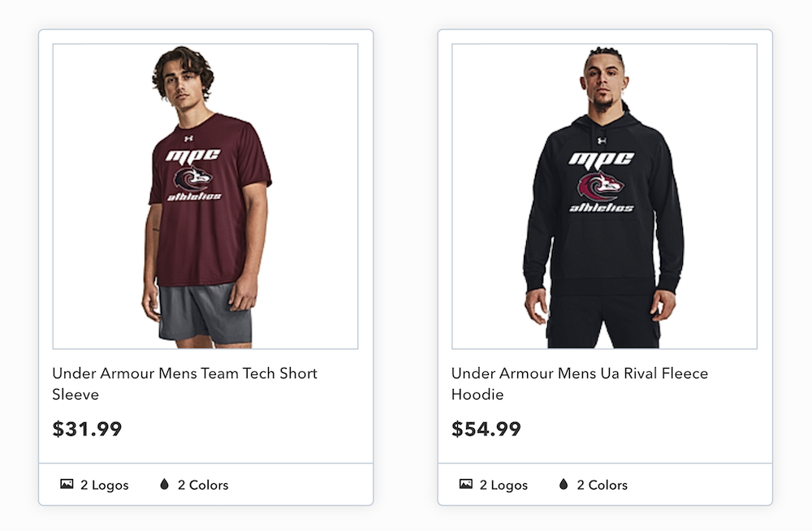Open "2 Colors" label for Team Tech Short Sleeve
This screenshot has height=531, width=812.
[x=203, y=485]
